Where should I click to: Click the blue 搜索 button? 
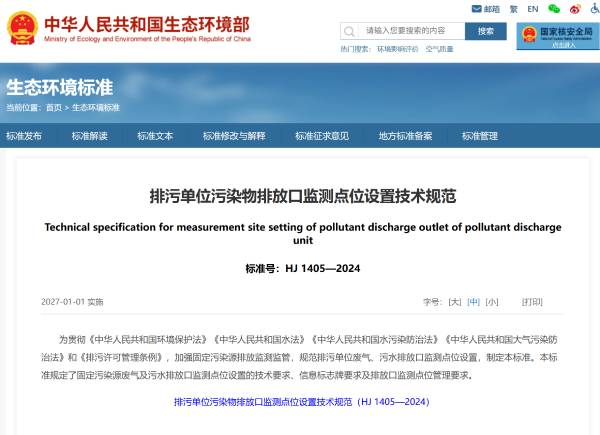click(486, 31)
